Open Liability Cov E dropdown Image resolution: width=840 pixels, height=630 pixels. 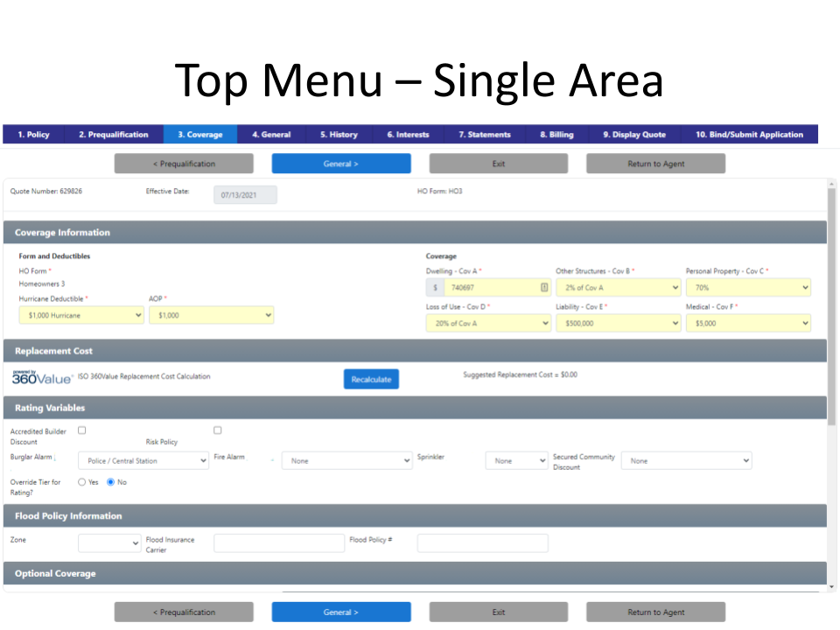coord(618,323)
